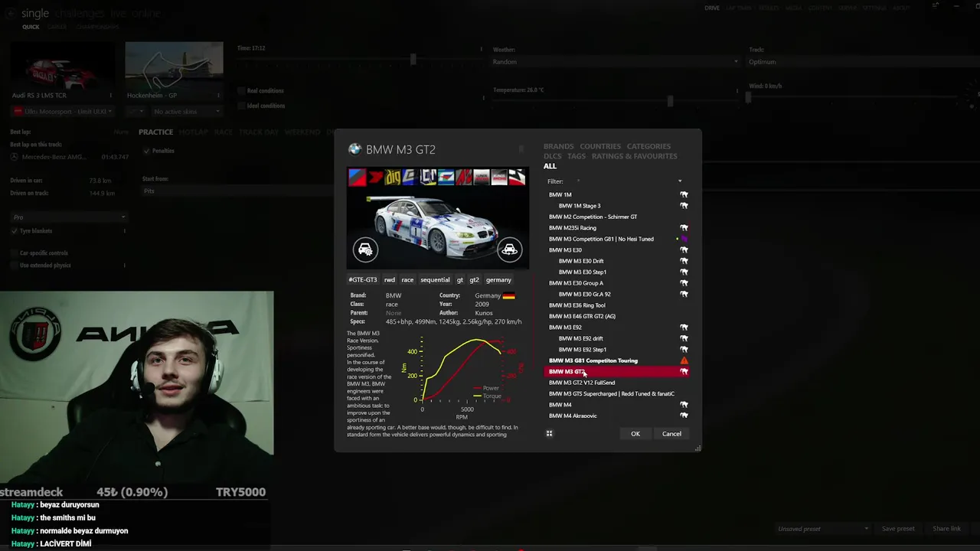Enable Use extended physics checkbox
980x551 pixels.
click(x=15, y=265)
